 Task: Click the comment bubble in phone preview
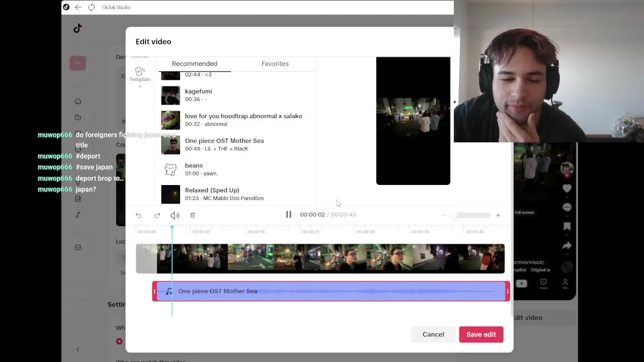coord(567,207)
